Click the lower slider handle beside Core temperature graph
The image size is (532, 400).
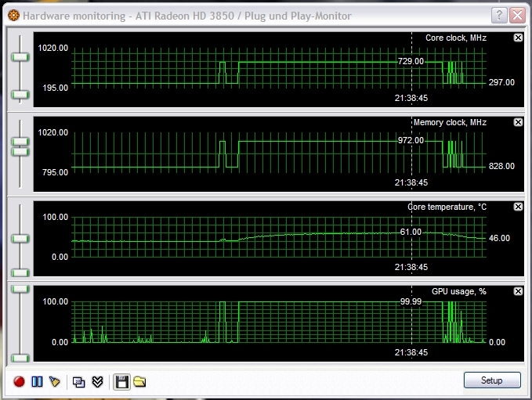pyautogui.click(x=20, y=272)
